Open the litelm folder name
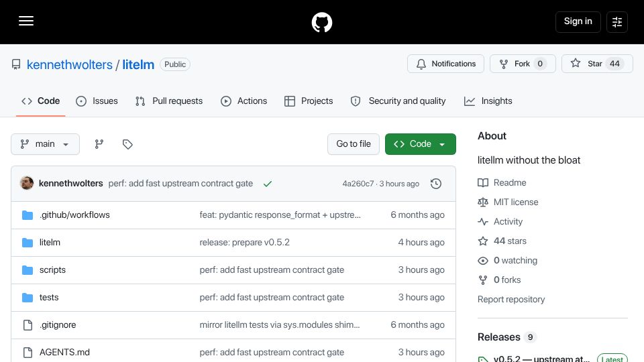The width and height of the screenshot is (644, 362). [50, 243]
